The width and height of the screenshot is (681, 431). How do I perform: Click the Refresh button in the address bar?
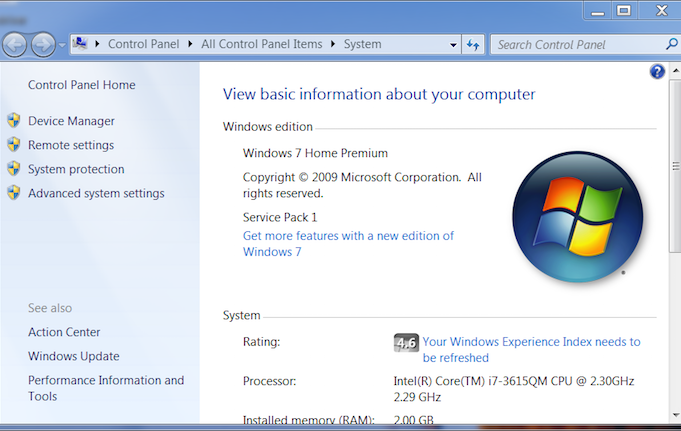[x=473, y=44]
